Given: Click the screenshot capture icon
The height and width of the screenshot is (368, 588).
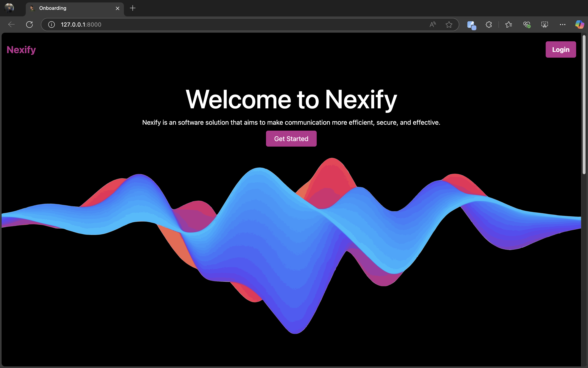Looking at the screenshot, I should 544,24.
